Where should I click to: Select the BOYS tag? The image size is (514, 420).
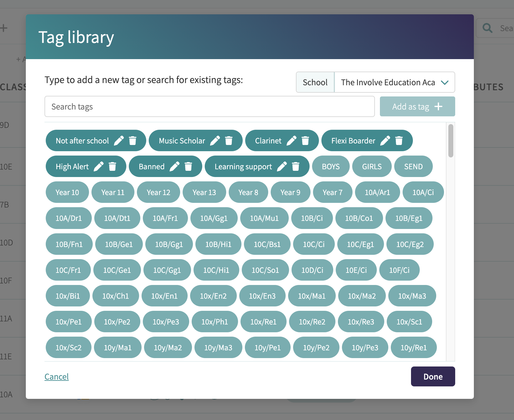(x=330, y=166)
